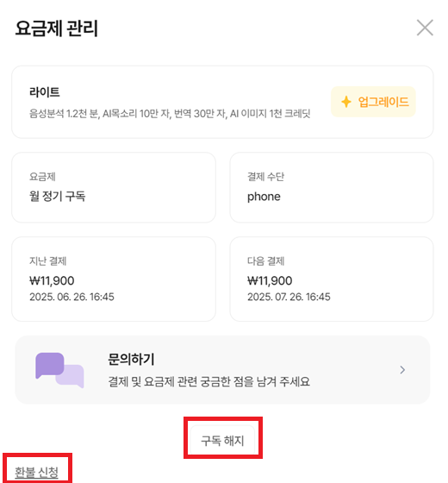Click the 요금제 월 정기 구독 card

click(x=114, y=187)
